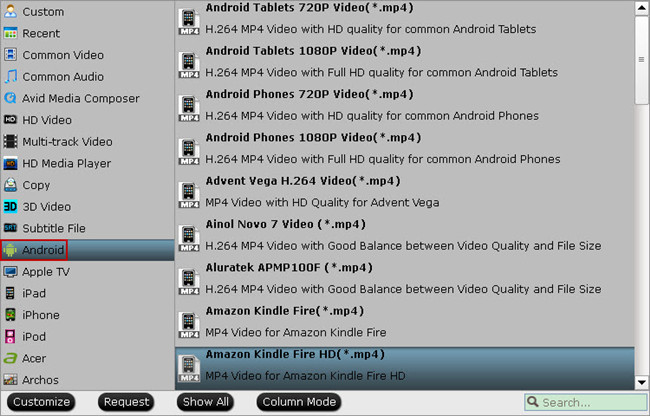Viewport: 650px width, 416px height.
Task: Click MP4 icon for Android Phones 1080P
Action: click(189, 152)
